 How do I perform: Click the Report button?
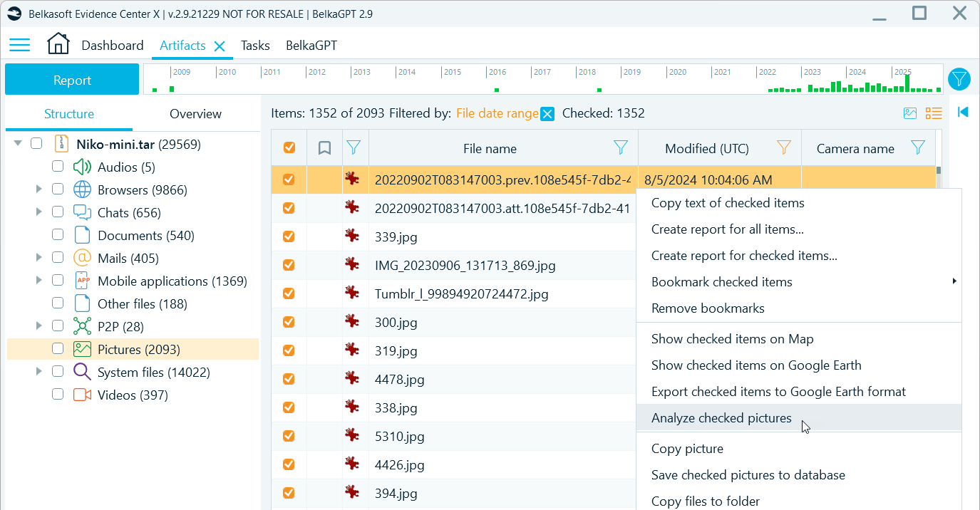71,79
